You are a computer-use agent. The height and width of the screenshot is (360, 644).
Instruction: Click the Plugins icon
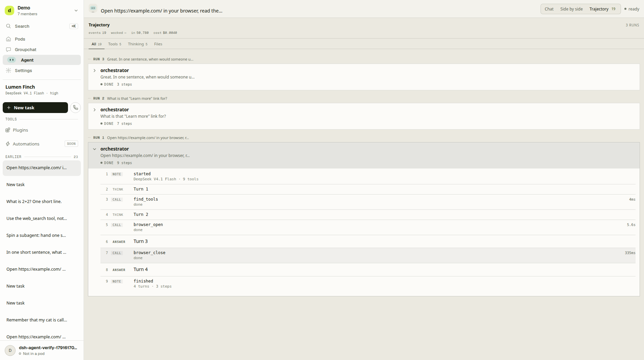coord(8,130)
